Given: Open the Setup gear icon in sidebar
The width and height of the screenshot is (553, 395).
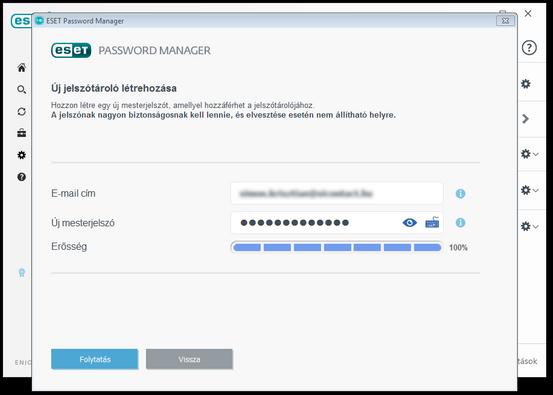Looking at the screenshot, I should 22,155.
